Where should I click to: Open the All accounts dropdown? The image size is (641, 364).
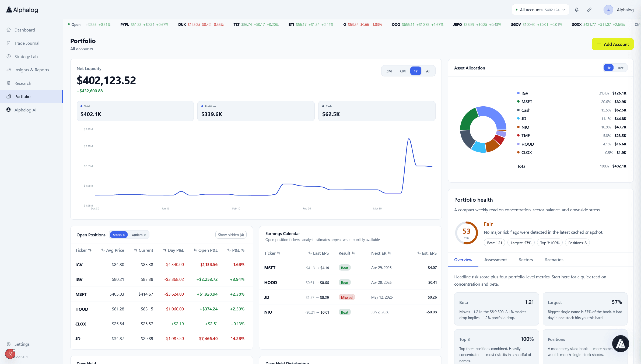pyautogui.click(x=540, y=10)
